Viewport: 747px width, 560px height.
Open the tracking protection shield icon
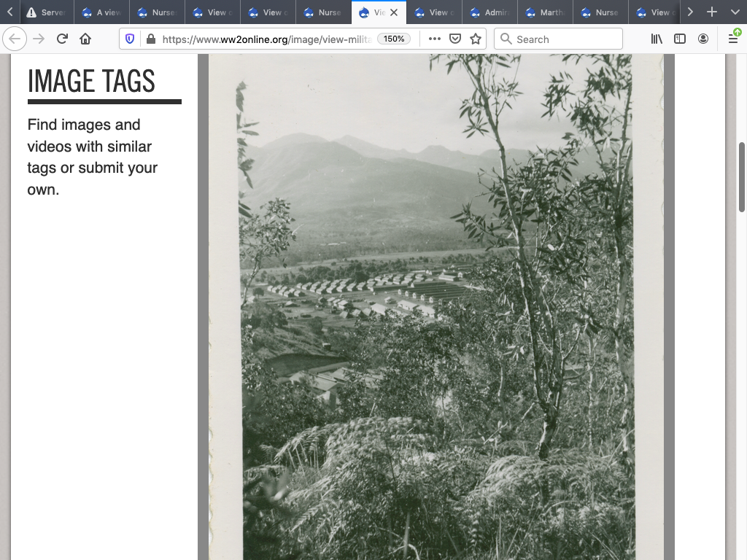[130, 39]
